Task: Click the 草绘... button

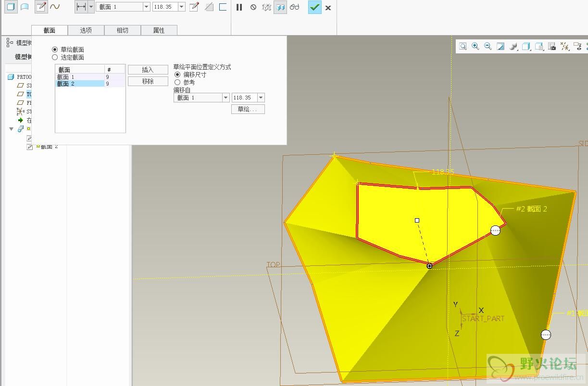Action: pyautogui.click(x=248, y=109)
